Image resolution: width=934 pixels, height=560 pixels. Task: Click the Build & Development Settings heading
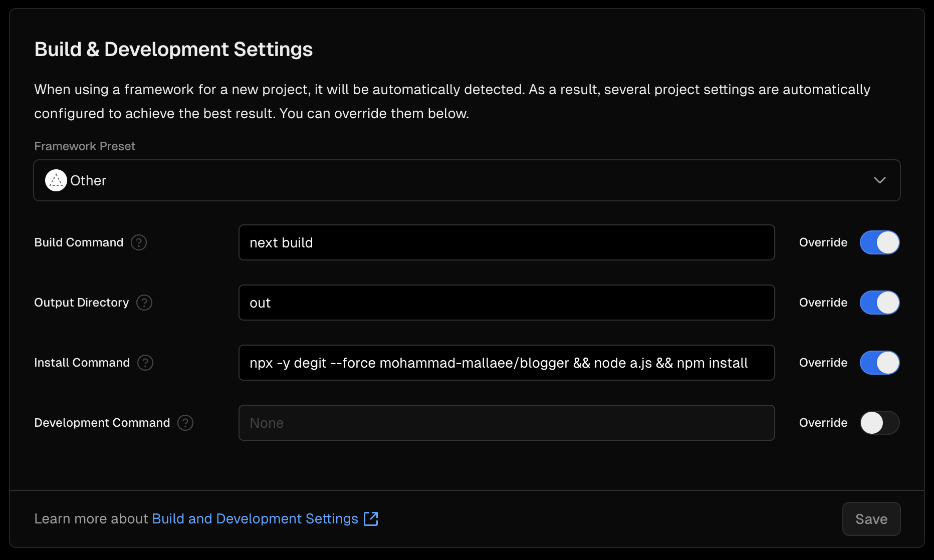pos(173,50)
